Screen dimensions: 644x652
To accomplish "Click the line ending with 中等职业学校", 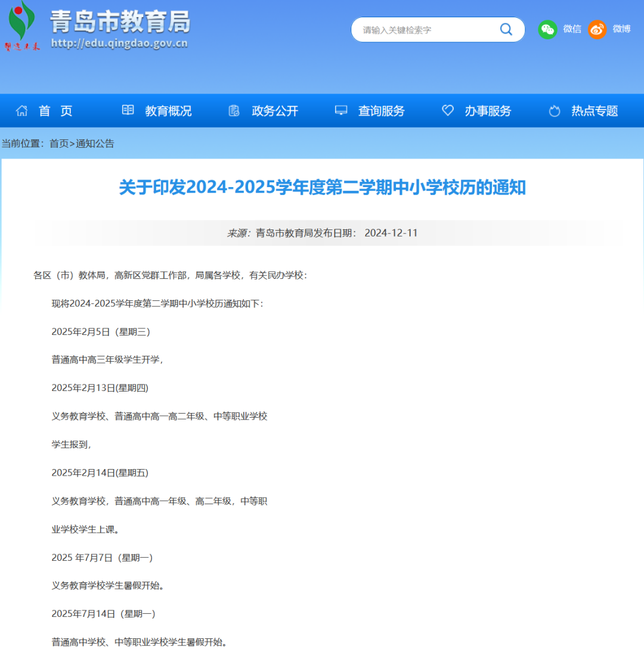I will [159, 416].
